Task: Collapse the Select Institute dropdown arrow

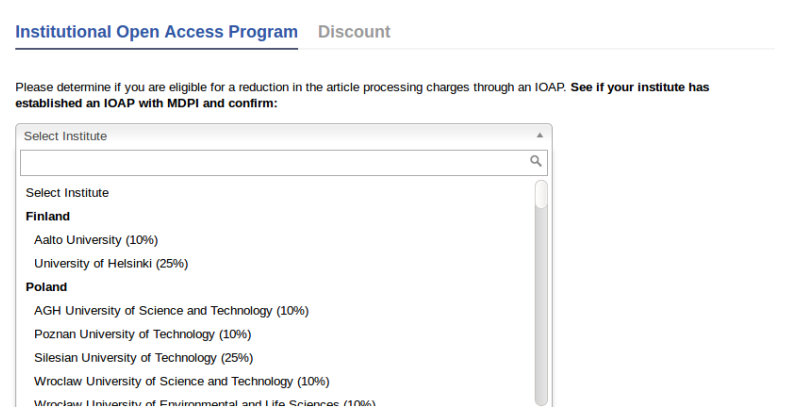Action: [x=539, y=135]
